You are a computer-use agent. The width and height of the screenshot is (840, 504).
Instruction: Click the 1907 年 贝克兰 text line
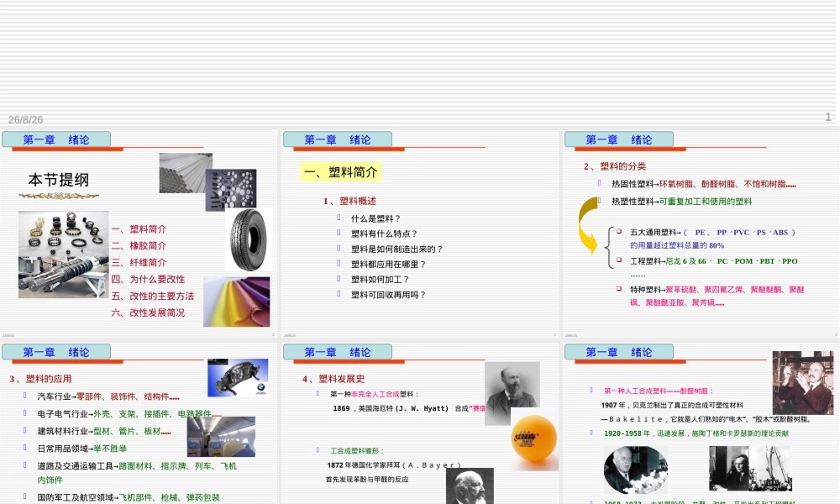(672, 406)
